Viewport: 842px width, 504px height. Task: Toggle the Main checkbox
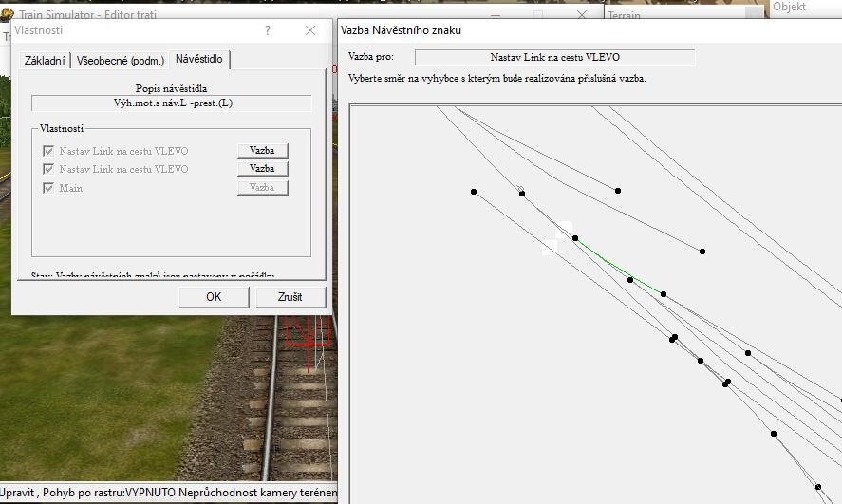pos(49,188)
